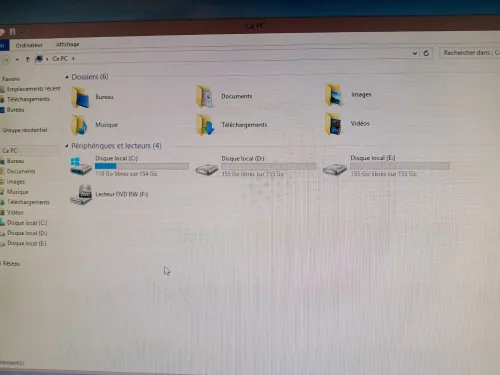Go up one level with up arrow
Viewport: 500px width, 375px height.
pyautogui.click(x=28, y=59)
